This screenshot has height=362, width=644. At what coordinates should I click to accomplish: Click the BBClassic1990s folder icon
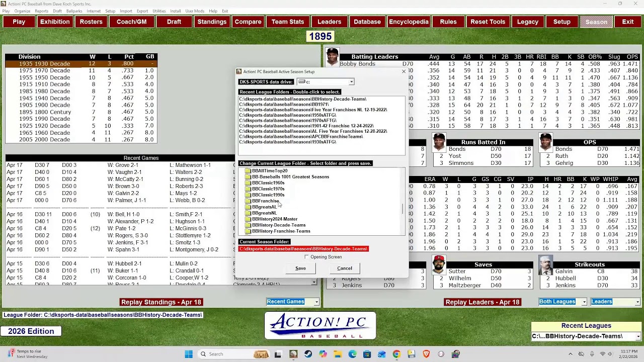tap(248, 195)
